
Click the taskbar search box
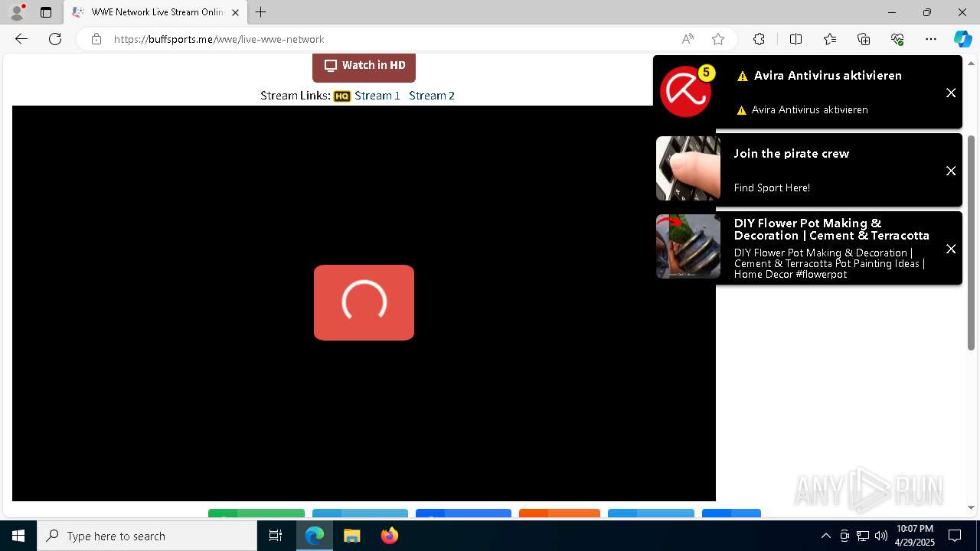click(147, 536)
